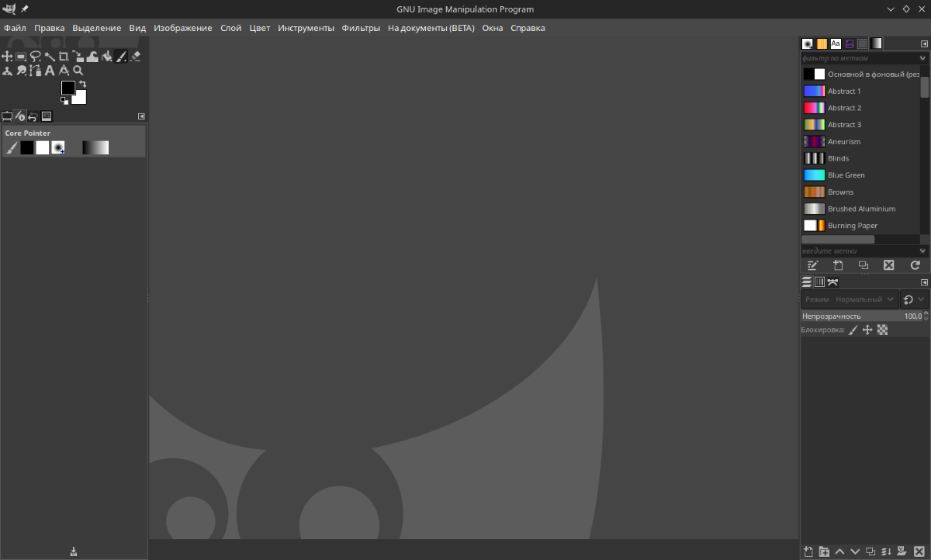Select the Clone stamp tool
Viewport: 931px width, 560px height.
tap(7, 71)
